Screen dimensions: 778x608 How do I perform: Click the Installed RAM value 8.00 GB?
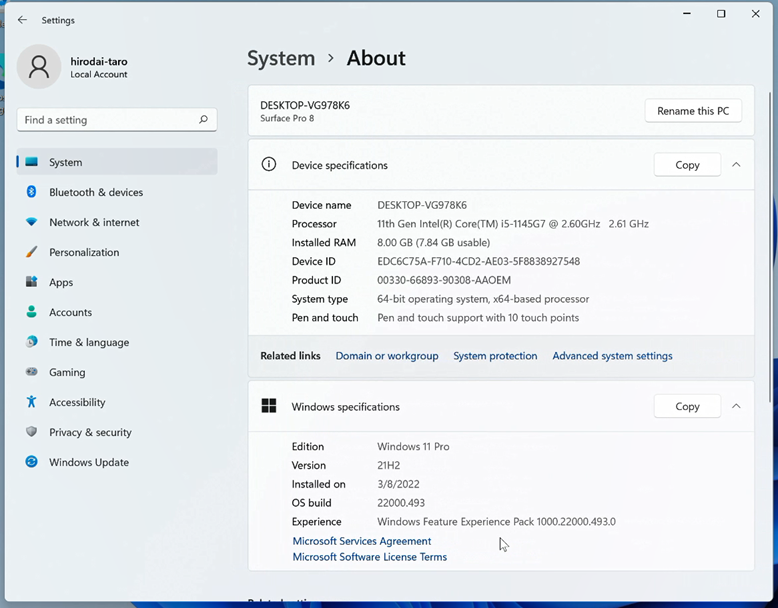434,243
